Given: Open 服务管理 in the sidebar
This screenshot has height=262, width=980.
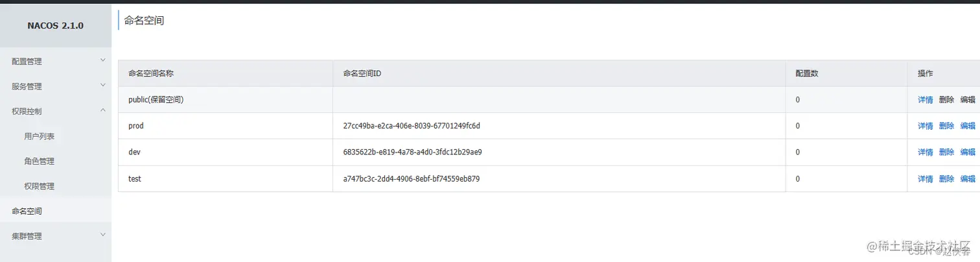Looking at the screenshot, I should 27,86.
